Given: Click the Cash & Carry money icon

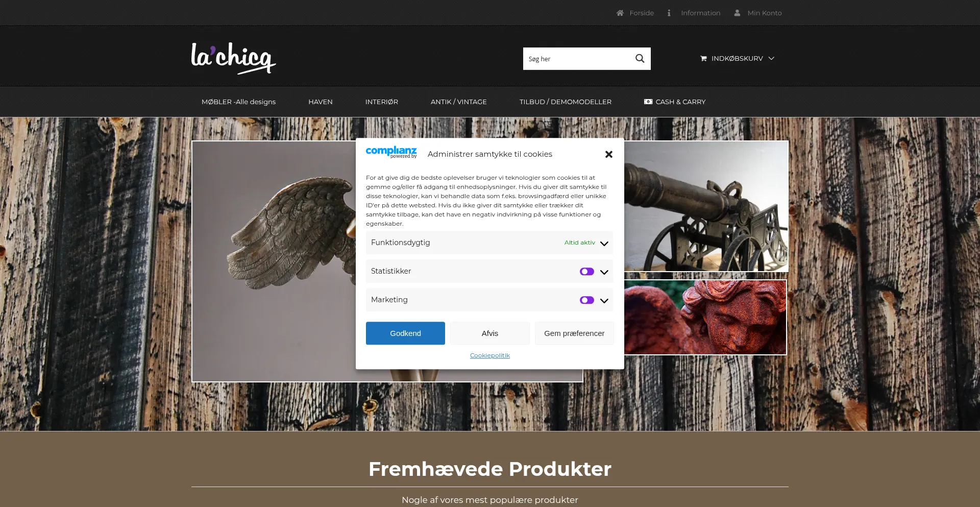Looking at the screenshot, I should [x=648, y=102].
